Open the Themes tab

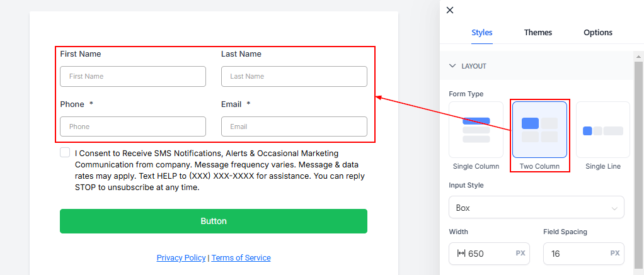[538, 33]
